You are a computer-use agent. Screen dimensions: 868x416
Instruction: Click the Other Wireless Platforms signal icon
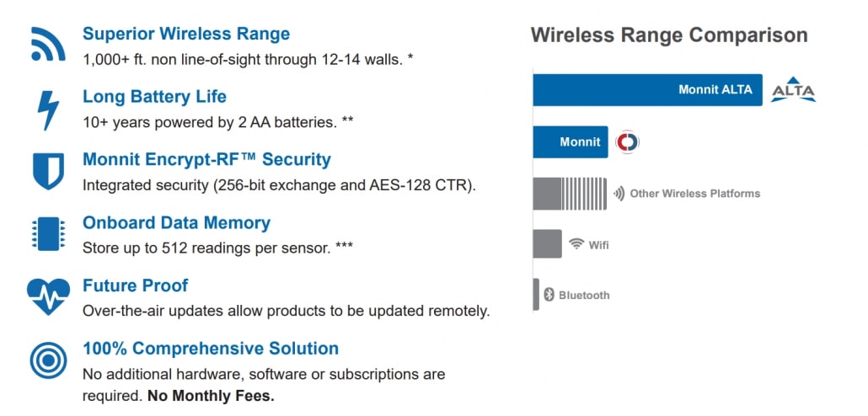point(619,194)
